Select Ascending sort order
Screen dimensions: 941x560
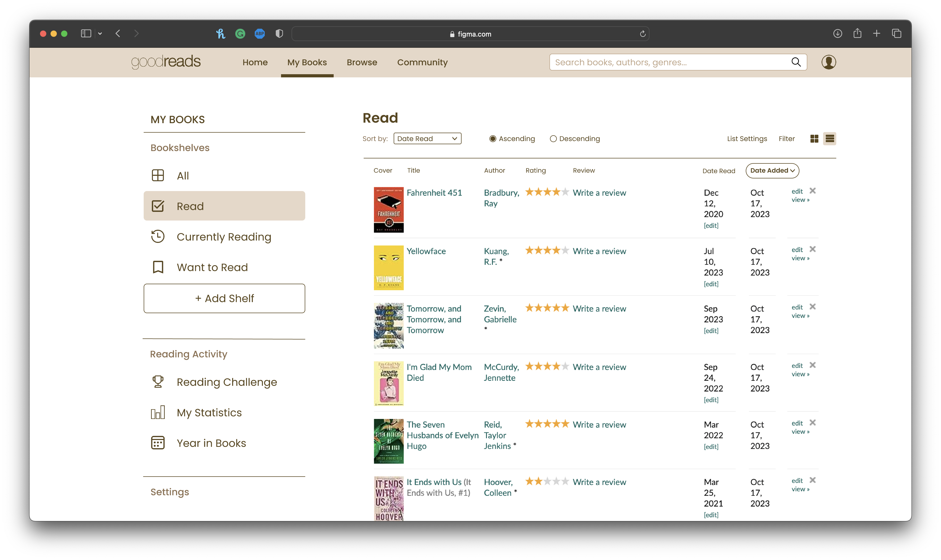tap(492, 139)
